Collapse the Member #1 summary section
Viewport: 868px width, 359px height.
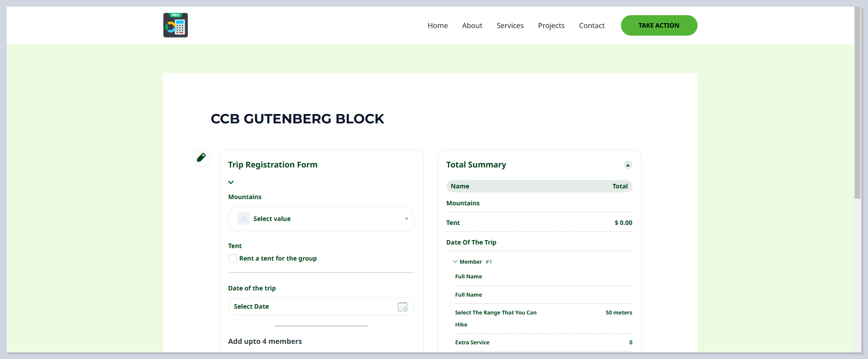coord(455,262)
